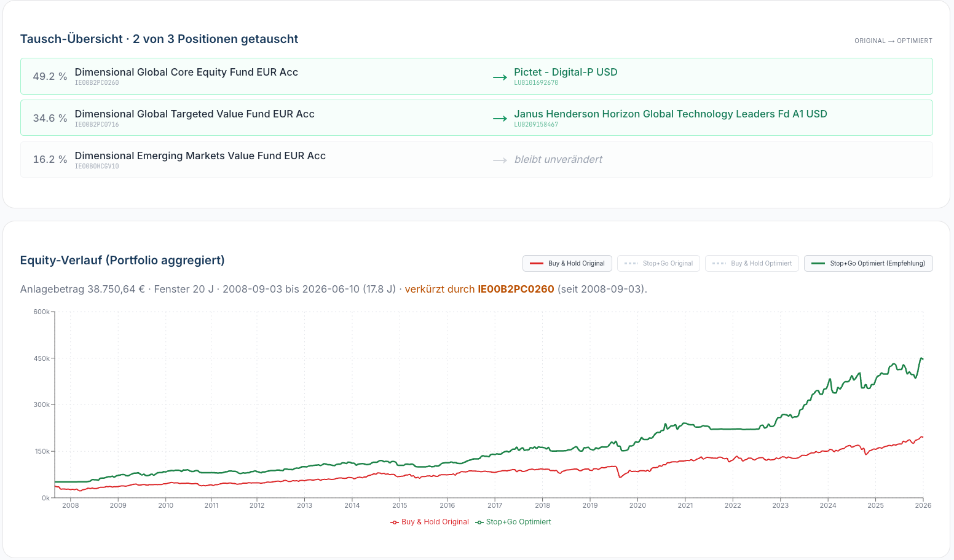The image size is (954, 560).
Task: Open Pictet - Digital-P USD fund
Action: coord(566,72)
